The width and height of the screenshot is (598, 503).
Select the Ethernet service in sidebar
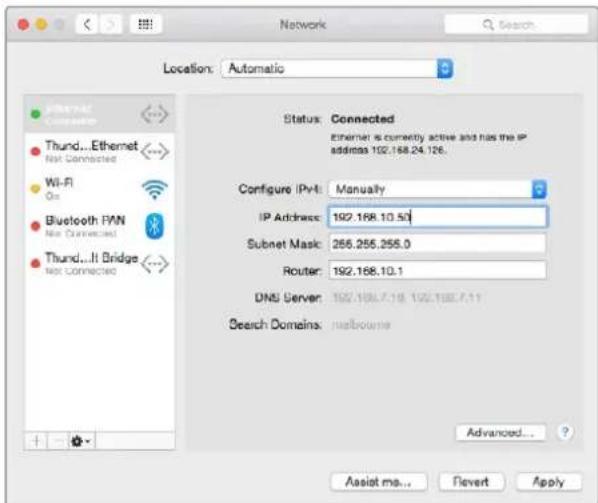pyautogui.click(x=100, y=114)
